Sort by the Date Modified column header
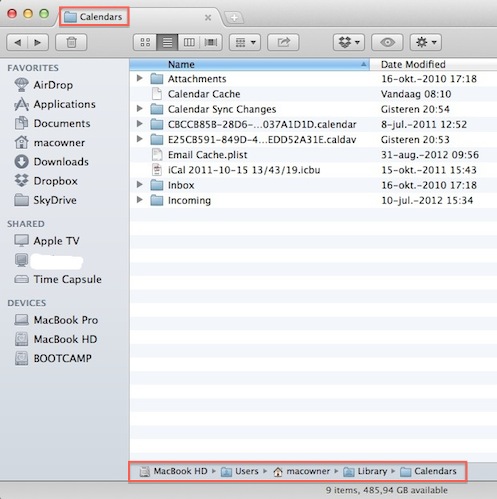497x499 pixels. [x=433, y=64]
